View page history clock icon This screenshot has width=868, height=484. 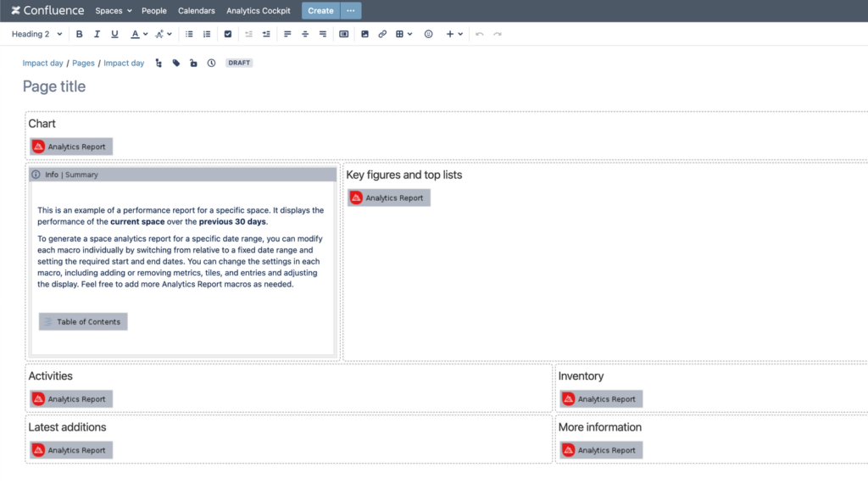pyautogui.click(x=211, y=63)
